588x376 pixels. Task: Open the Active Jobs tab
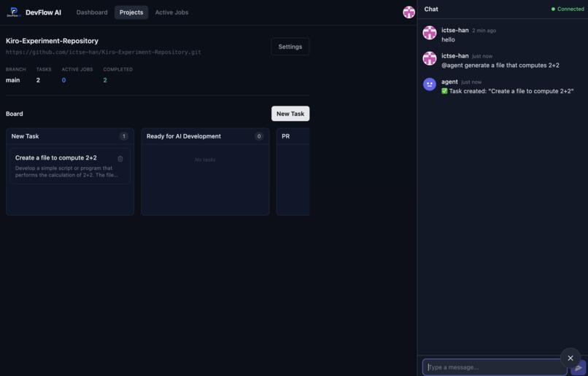(171, 12)
